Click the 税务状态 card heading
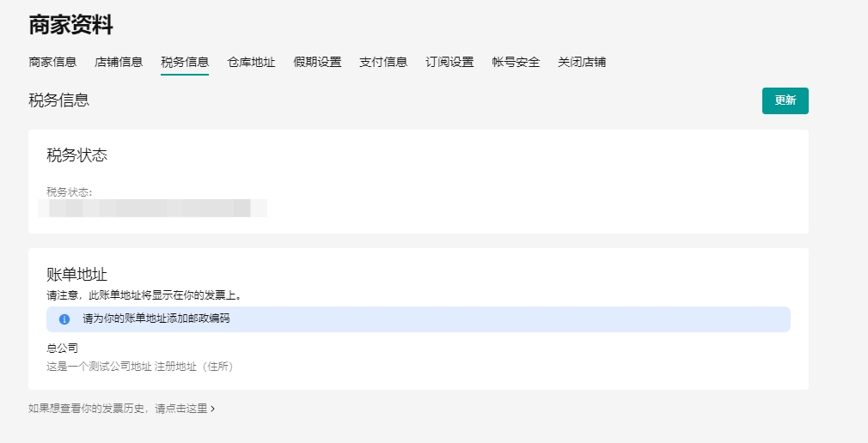The image size is (868, 443). (x=76, y=155)
